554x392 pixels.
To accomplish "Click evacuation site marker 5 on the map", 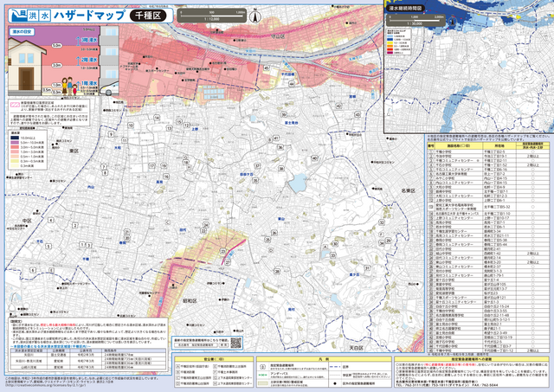I will tap(48, 247).
